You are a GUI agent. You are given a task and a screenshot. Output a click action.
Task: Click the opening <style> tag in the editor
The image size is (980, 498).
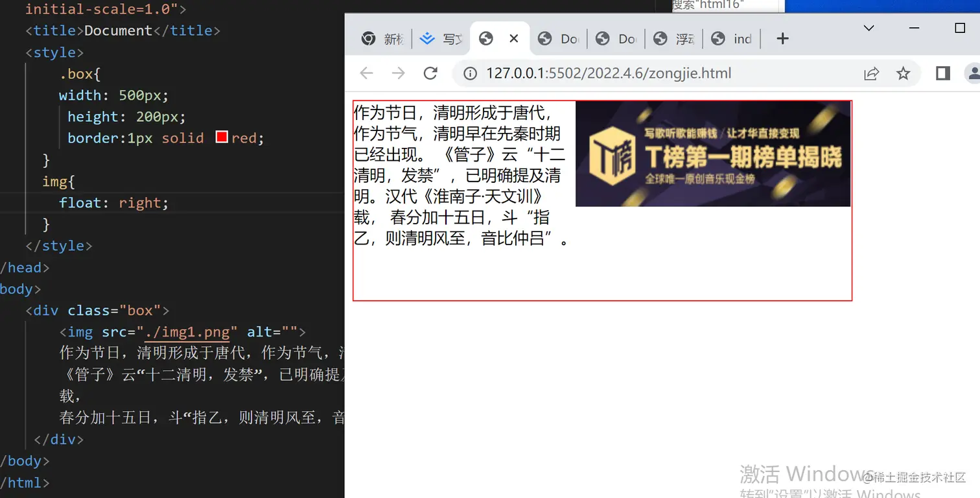point(54,52)
